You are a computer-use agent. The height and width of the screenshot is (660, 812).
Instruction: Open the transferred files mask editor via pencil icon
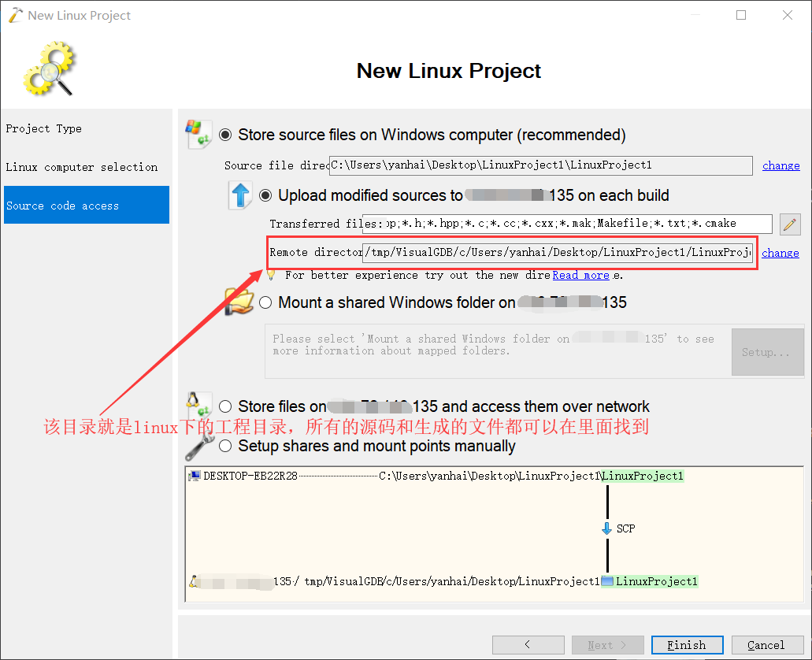point(790,224)
